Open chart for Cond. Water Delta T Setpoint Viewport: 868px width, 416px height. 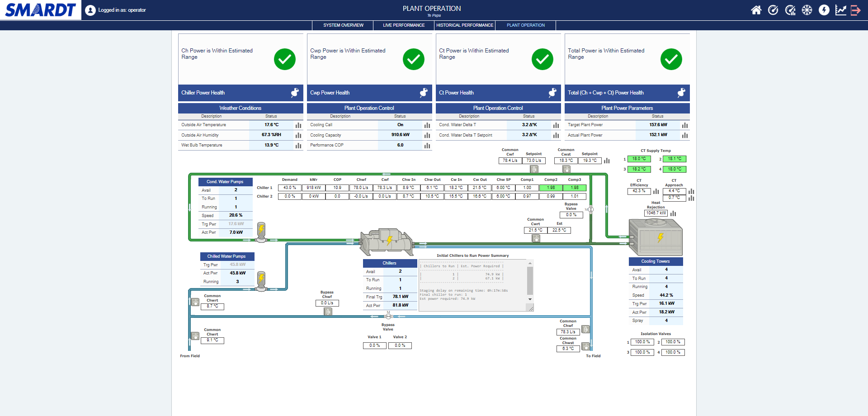pyautogui.click(x=556, y=135)
